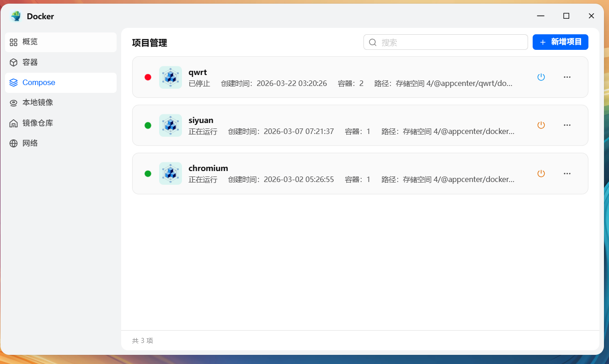
Task: Open more options for qwrt
Action: pos(567,77)
